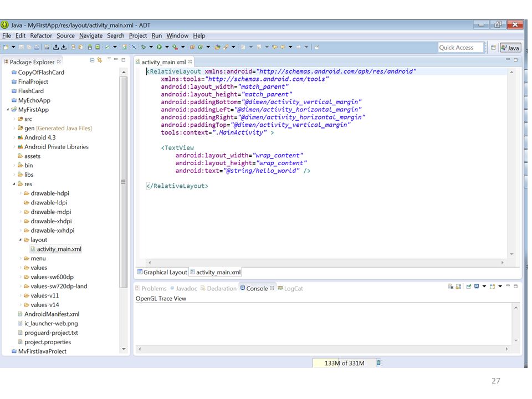
Task: Open the Run configurations dropdown arrow
Action: (x=167, y=47)
